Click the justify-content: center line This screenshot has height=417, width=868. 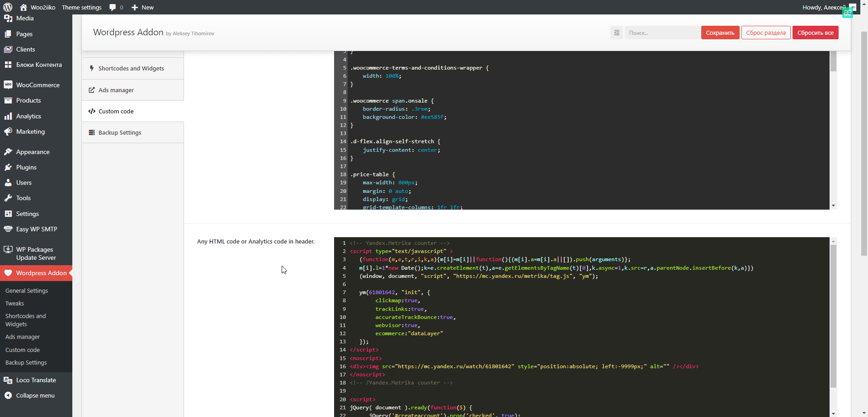click(401, 150)
